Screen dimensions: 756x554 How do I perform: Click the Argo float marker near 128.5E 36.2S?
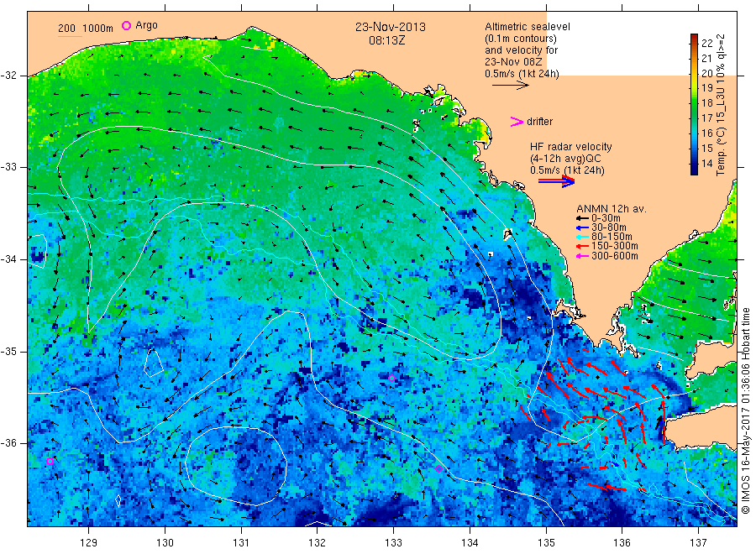50,461
